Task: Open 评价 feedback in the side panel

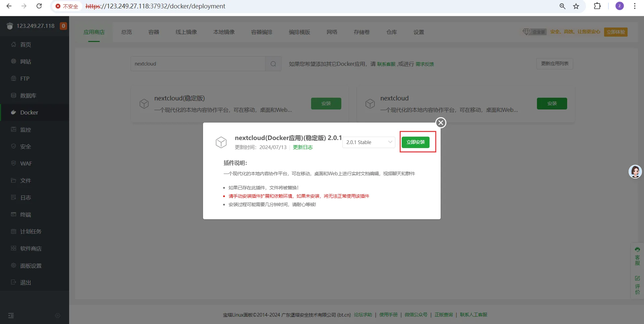Action: [637, 285]
